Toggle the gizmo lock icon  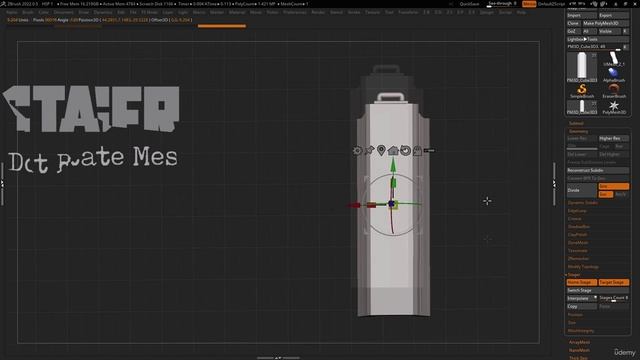(417, 151)
